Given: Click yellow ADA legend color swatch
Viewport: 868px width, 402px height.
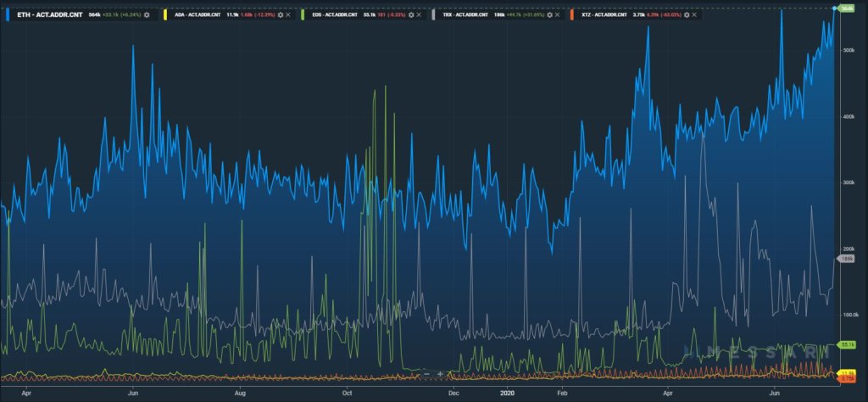Looking at the screenshot, I should point(165,15).
